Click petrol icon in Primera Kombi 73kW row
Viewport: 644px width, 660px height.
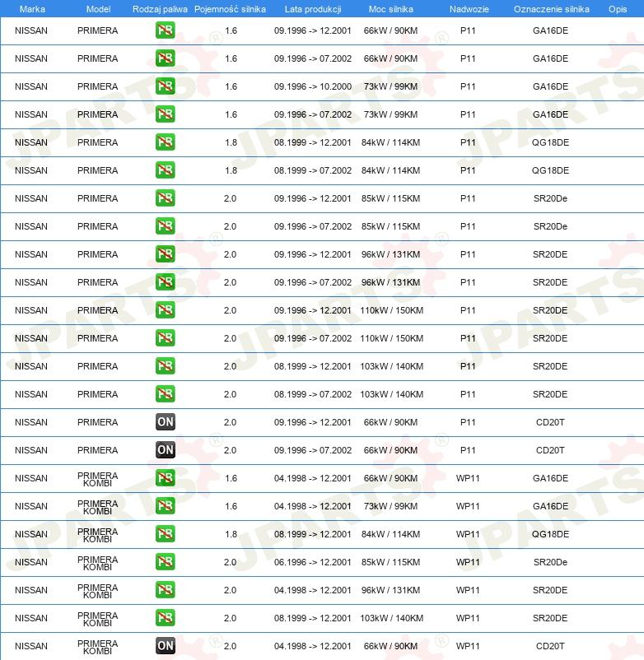pyautogui.click(x=165, y=506)
